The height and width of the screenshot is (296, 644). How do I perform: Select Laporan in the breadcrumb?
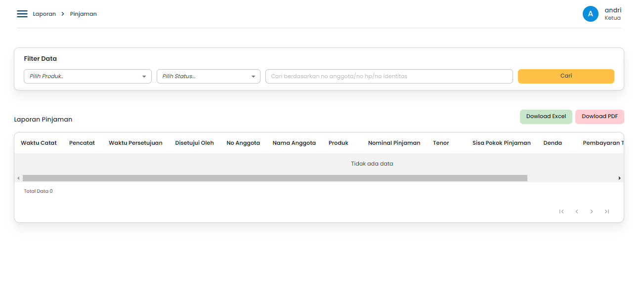point(43,14)
